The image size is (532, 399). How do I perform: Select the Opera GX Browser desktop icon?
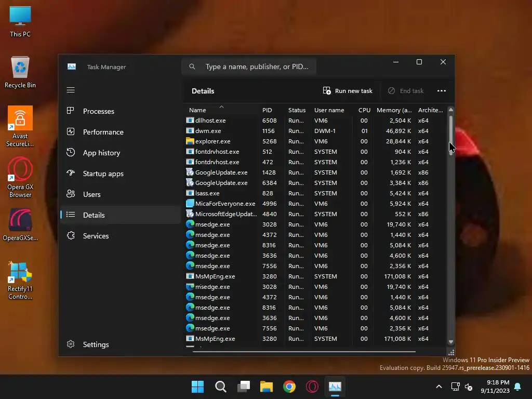pyautogui.click(x=20, y=177)
